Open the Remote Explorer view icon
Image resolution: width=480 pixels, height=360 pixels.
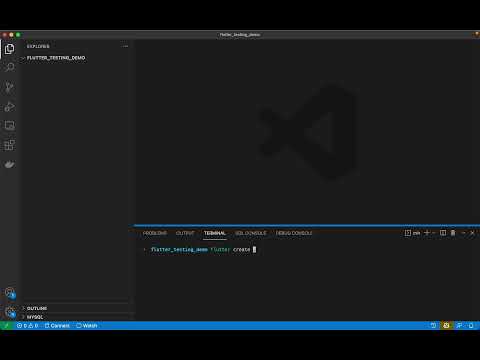(9, 126)
